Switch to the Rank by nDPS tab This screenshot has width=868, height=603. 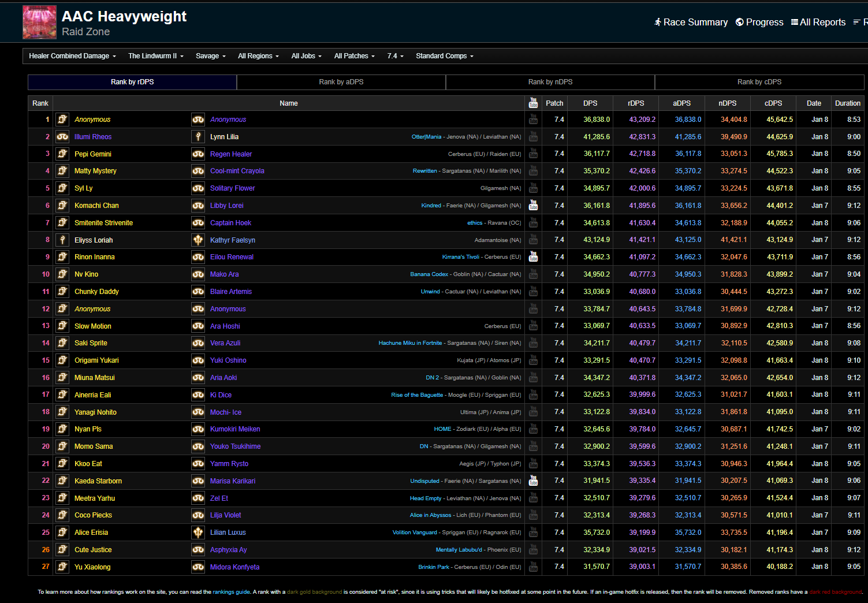pos(550,82)
